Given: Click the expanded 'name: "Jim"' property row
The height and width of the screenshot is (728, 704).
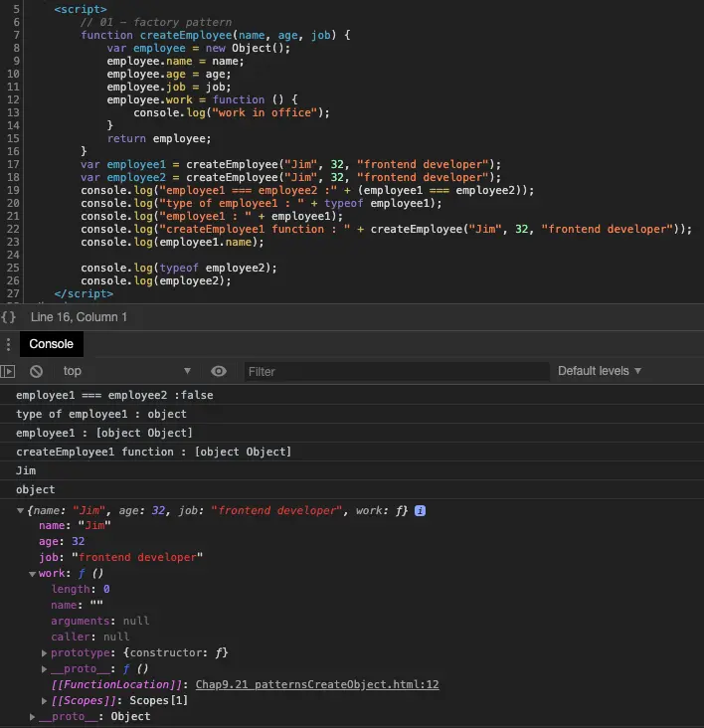Looking at the screenshot, I should (75, 525).
